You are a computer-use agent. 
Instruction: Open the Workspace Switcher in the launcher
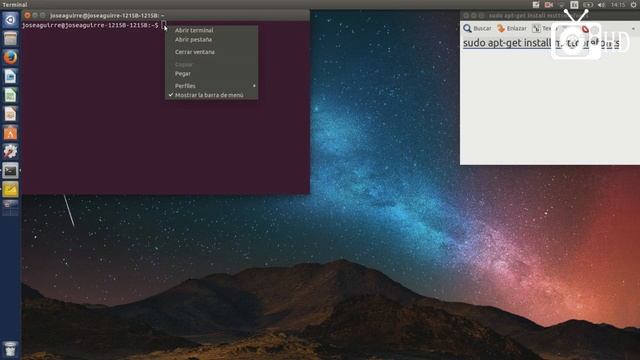[10, 207]
